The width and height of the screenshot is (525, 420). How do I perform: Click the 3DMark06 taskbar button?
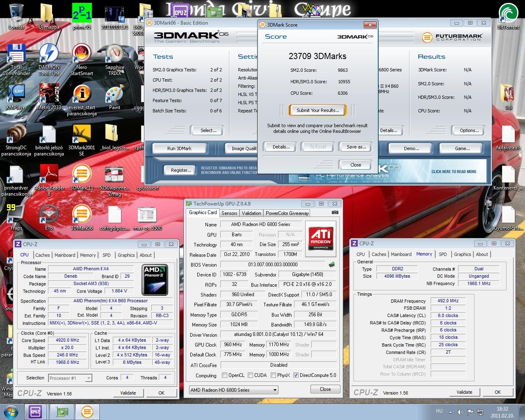[x=87, y=411]
